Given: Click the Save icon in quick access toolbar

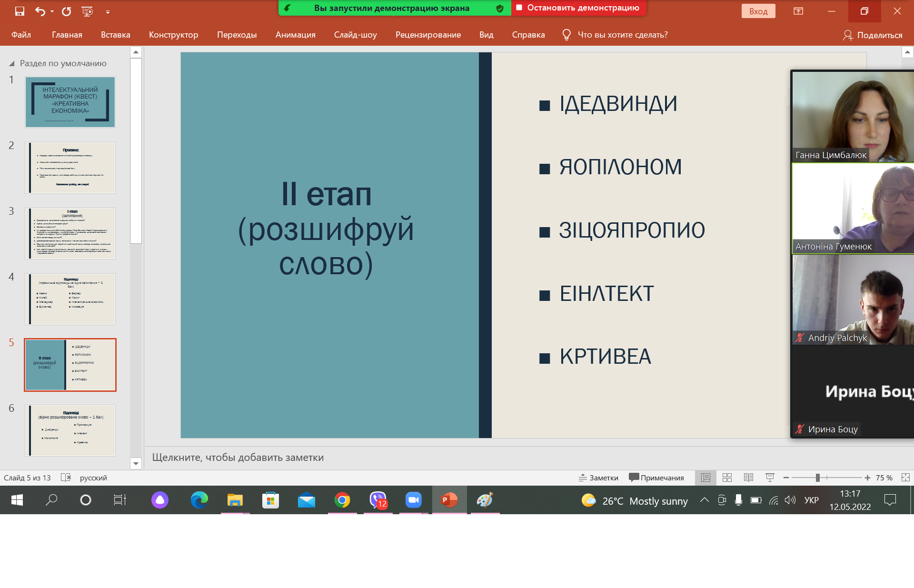Looking at the screenshot, I should 20,11.
